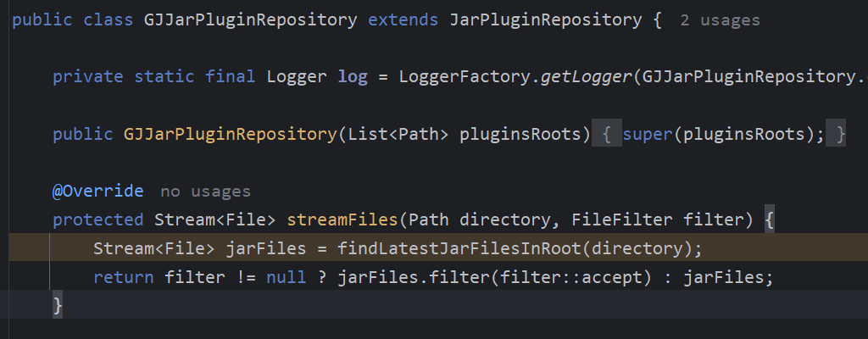Click the 'protected' modifier
This screenshot has height=339, width=868.
pos(98,220)
